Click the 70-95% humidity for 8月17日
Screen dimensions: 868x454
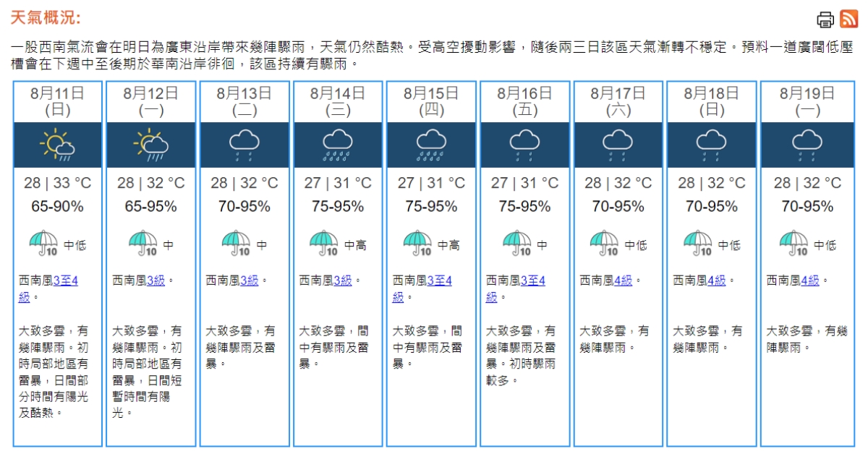[x=618, y=207]
